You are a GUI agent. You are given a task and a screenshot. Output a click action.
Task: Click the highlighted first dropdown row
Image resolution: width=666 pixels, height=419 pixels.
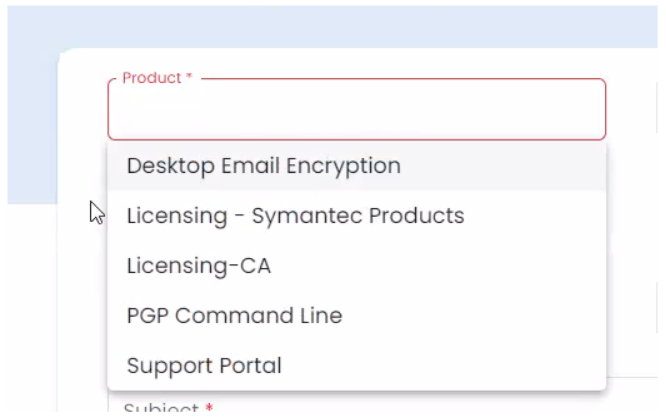356,166
